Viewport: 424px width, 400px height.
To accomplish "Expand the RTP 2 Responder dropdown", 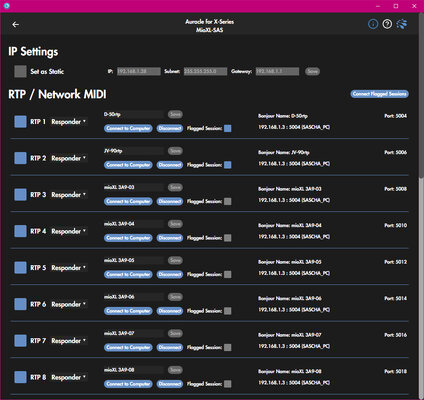I will pyautogui.click(x=69, y=158).
